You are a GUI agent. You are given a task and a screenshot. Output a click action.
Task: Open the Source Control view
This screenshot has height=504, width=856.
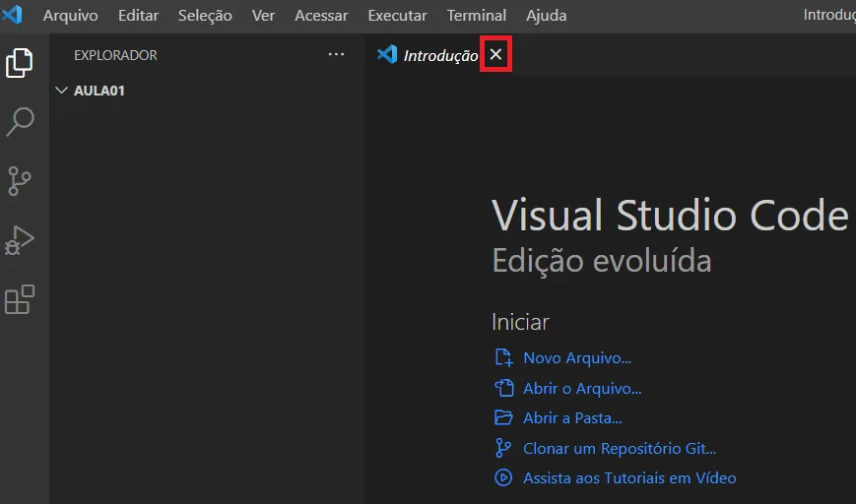point(20,181)
